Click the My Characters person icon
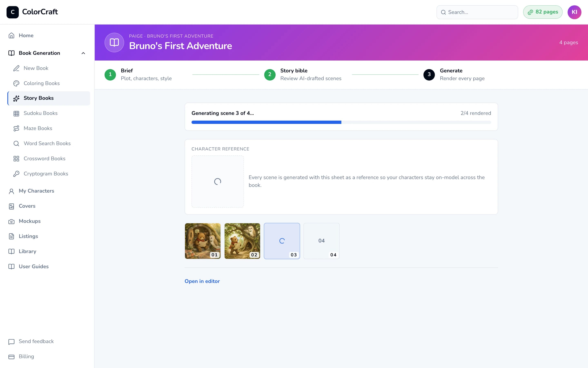 [x=11, y=191]
